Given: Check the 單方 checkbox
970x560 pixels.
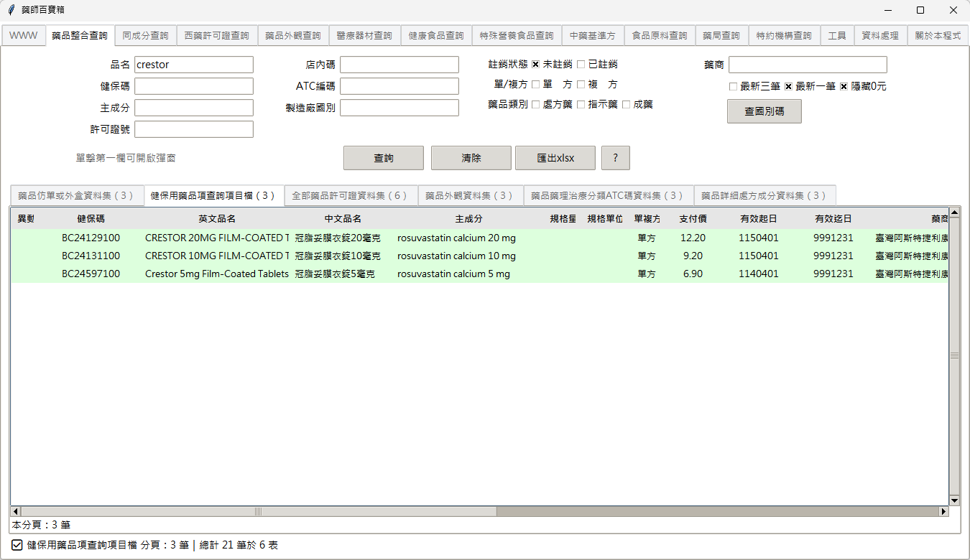Looking at the screenshot, I should pos(535,85).
